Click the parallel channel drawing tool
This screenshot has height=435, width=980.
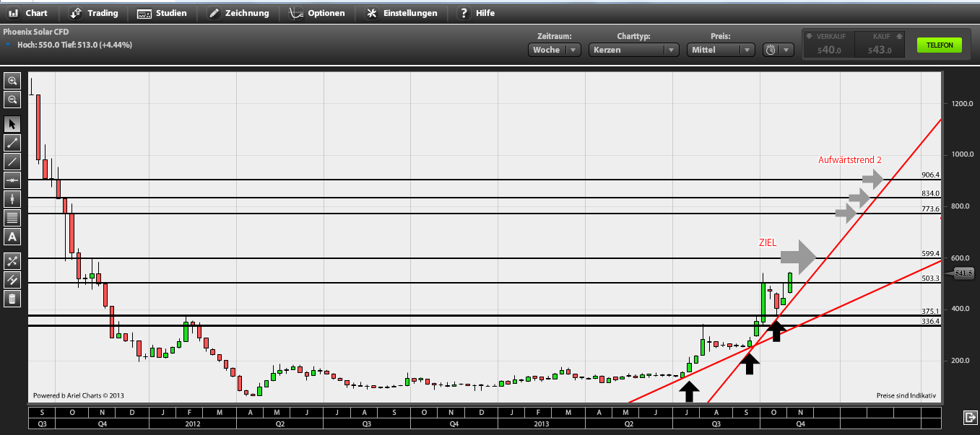(x=12, y=280)
